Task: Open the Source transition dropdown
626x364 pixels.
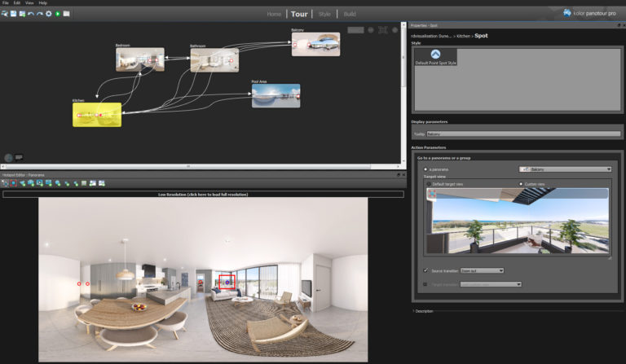Action: point(482,270)
